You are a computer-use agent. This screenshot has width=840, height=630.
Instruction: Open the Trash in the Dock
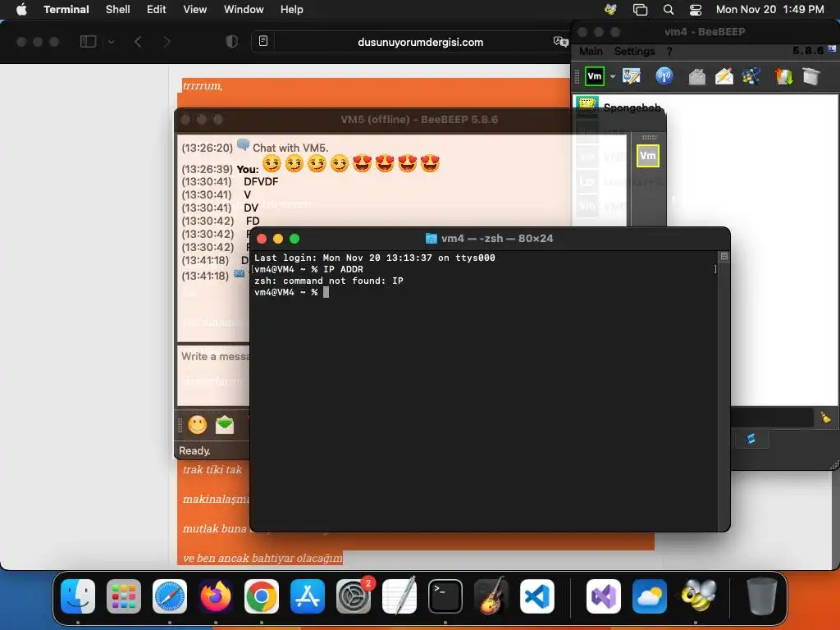click(761, 596)
